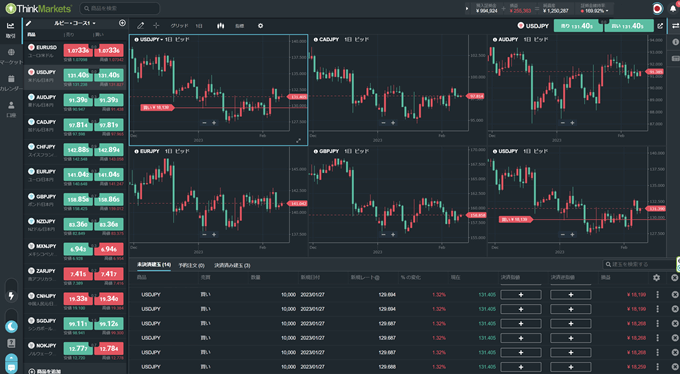
Task: Click the 商品を追加 add instrument link
Action: point(44,371)
